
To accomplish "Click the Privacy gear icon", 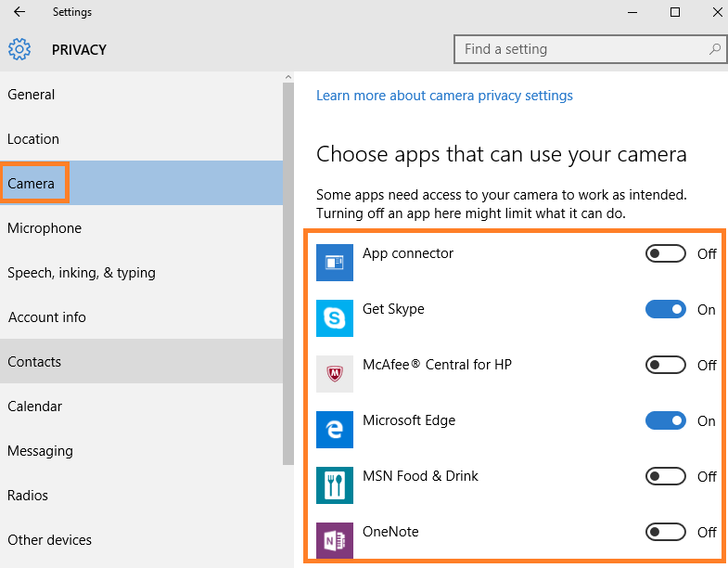I will point(19,49).
